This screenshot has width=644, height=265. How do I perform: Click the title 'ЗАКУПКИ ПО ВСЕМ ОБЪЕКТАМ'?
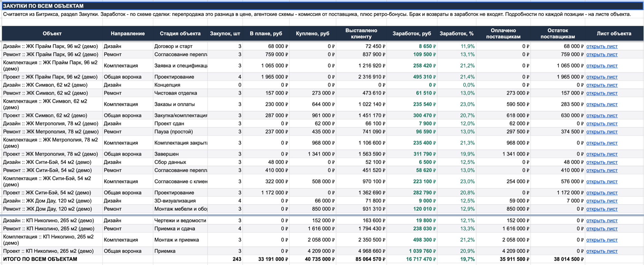(x=43, y=6)
